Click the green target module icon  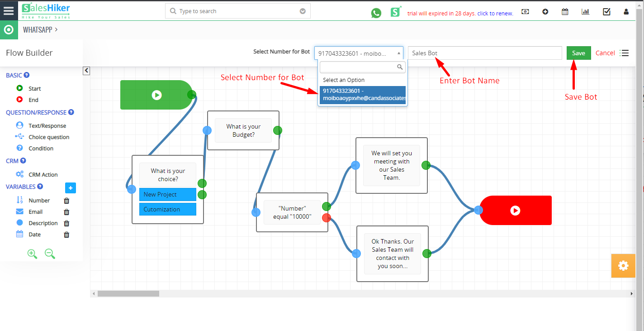8,30
